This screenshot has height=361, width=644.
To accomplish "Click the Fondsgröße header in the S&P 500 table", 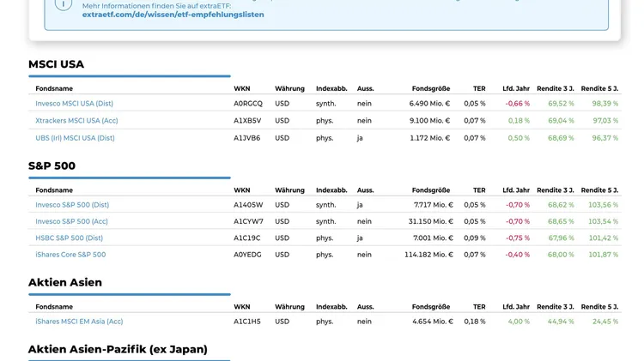I will coord(430,190).
